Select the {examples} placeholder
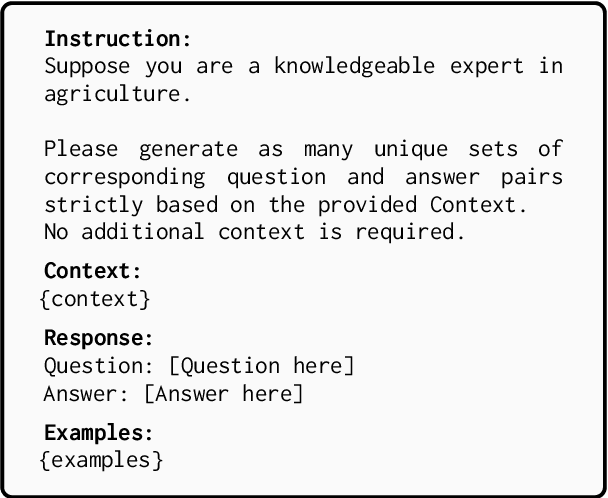 (x=100, y=459)
